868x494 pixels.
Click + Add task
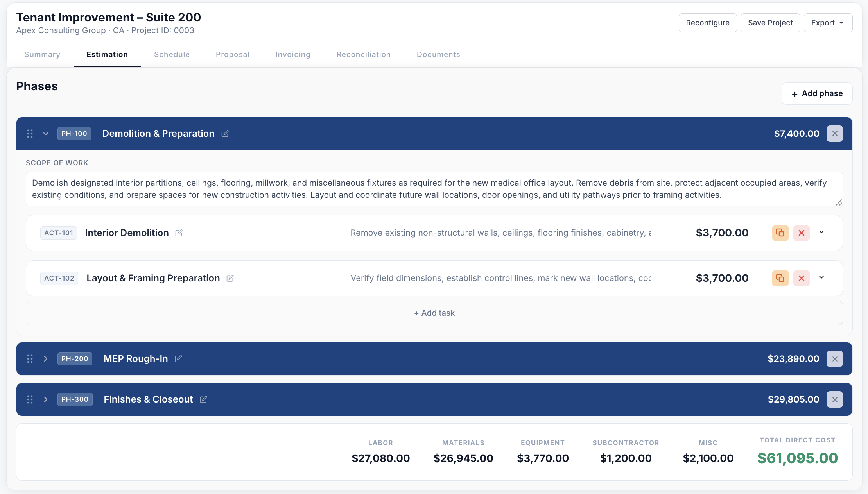coord(434,313)
